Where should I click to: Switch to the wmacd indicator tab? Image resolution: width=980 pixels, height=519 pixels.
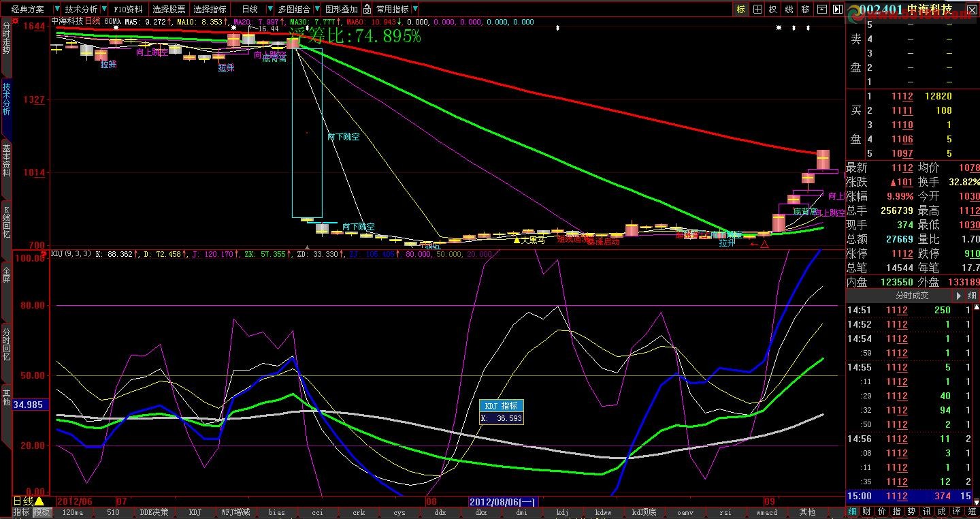tap(766, 512)
